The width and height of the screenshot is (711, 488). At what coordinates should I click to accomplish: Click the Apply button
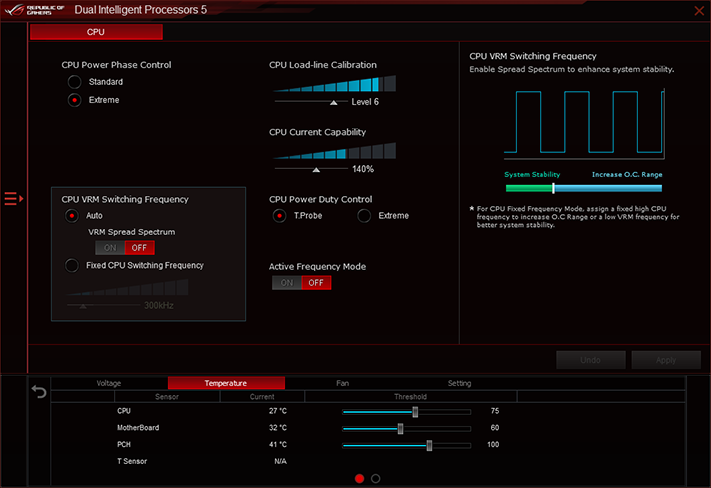666,360
